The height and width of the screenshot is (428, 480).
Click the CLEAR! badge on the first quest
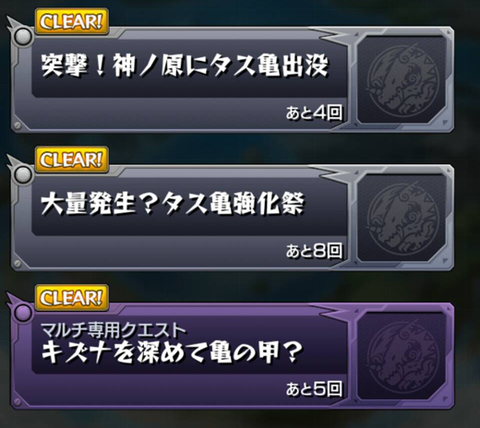[72, 22]
